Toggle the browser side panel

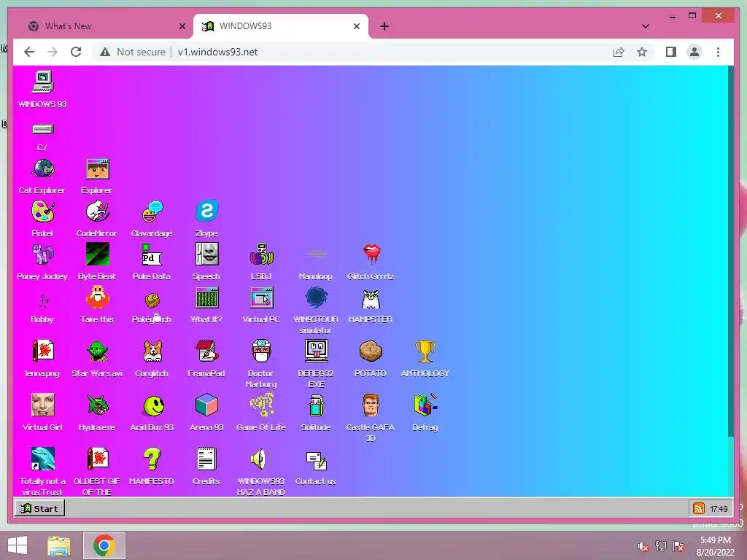pyautogui.click(x=671, y=52)
